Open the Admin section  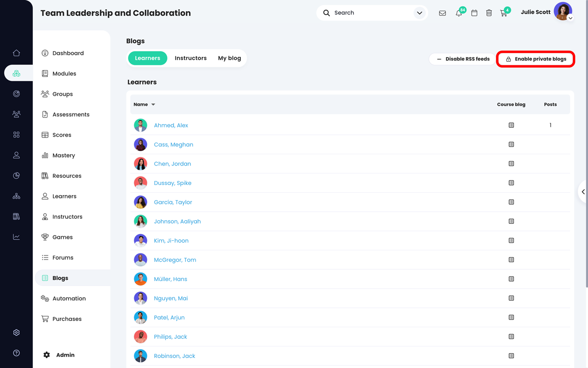pyautogui.click(x=59, y=355)
